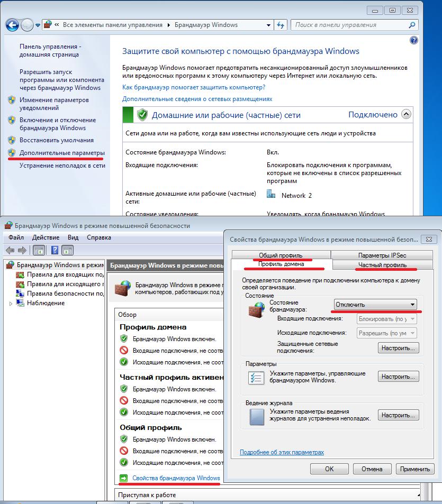Click green arrow icon next to 'Свойства брандмауэра Windows'
Screen dimensions: 442x504
pos(123,478)
